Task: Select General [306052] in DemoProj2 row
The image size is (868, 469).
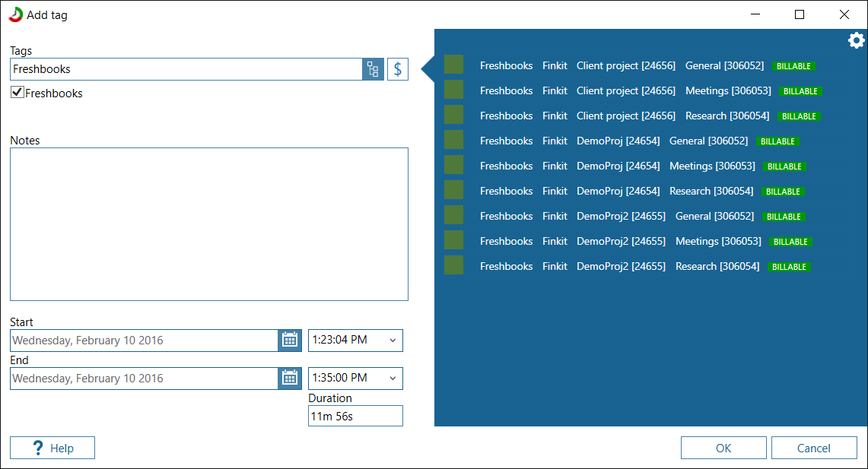Action: [714, 216]
